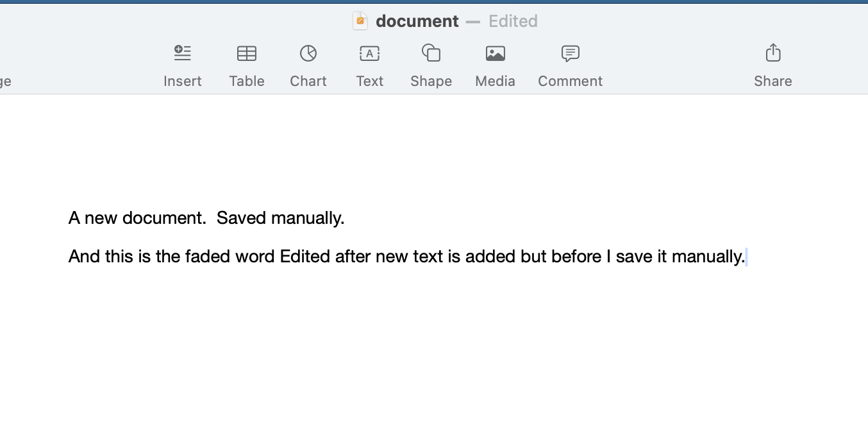Image resolution: width=868 pixels, height=431 pixels.
Task: Click the Chart pie icon
Action: tap(308, 53)
